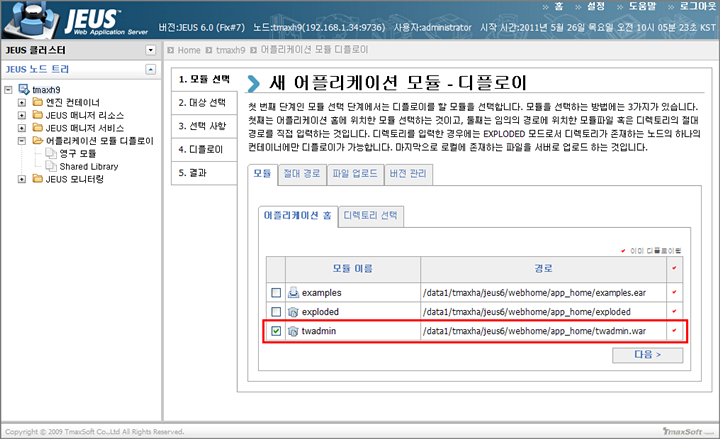
Task: Select the 영구 모듈 tree item
Action: pos(78,153)
